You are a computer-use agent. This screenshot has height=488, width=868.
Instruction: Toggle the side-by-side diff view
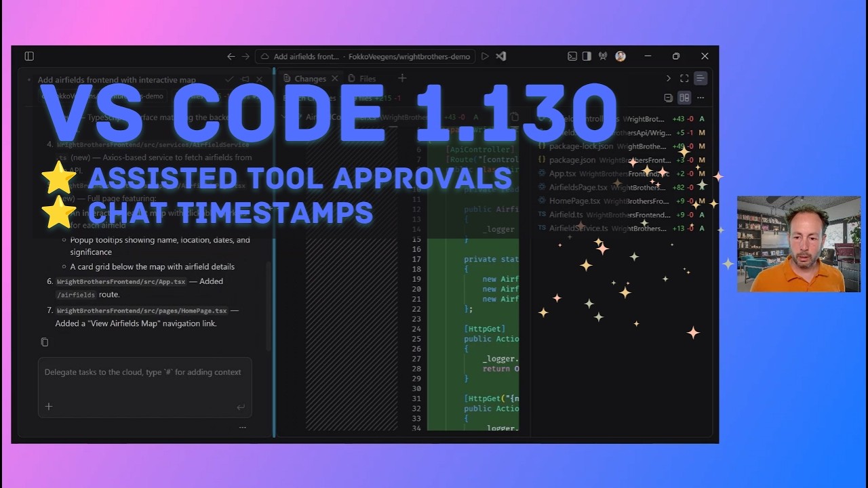coord(684,98)
